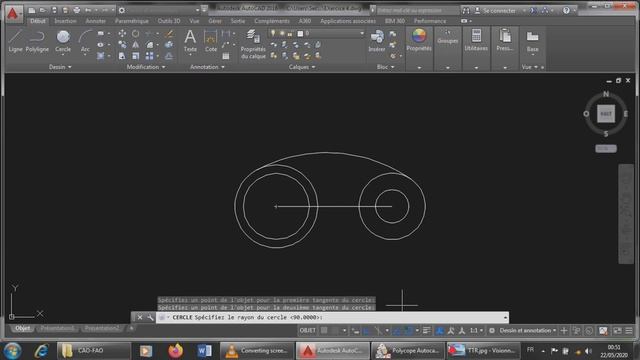Toggle the layer lock icon
The image size is (640, 360).
click(290, 33)
